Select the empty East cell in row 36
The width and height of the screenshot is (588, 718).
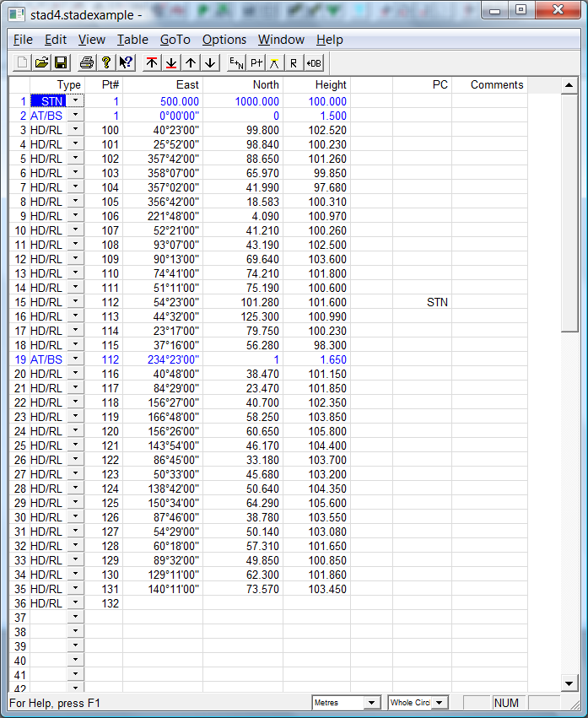point(163,603)
